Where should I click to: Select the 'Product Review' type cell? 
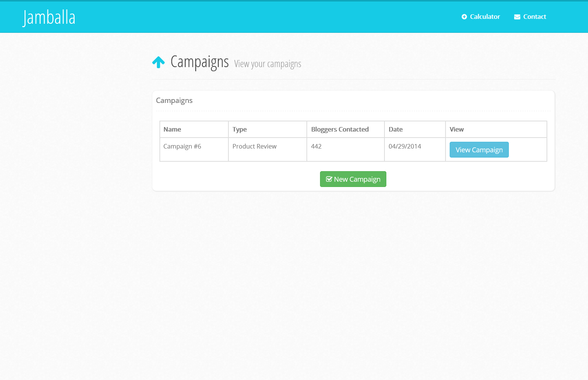click(x=268, y=150)
